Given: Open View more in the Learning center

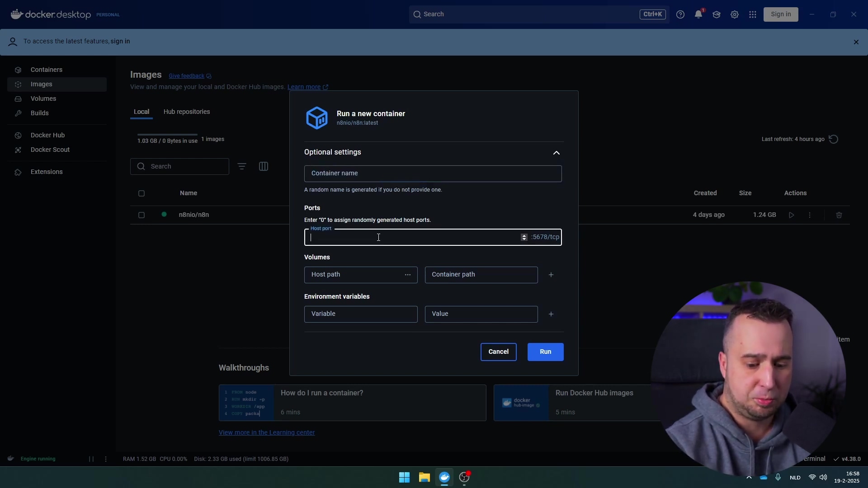Looking at the screenshot, I should click(267, 433).
